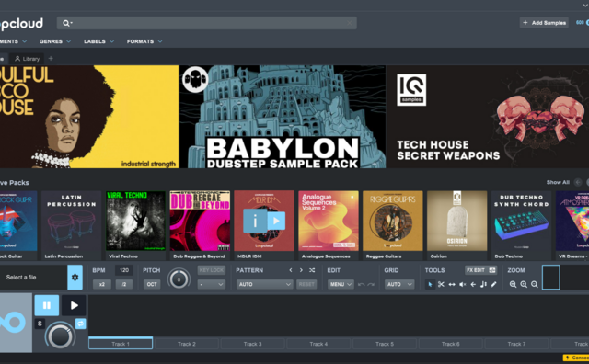Open Babylon Dubstep Sample Pack banner
Viewport: 589px width, 364px height.
283,117
